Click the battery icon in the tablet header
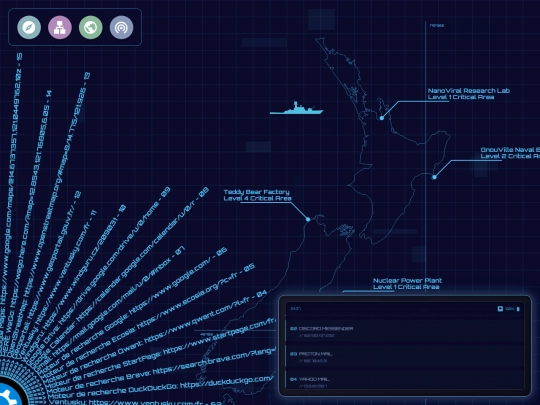 point(518,309)
